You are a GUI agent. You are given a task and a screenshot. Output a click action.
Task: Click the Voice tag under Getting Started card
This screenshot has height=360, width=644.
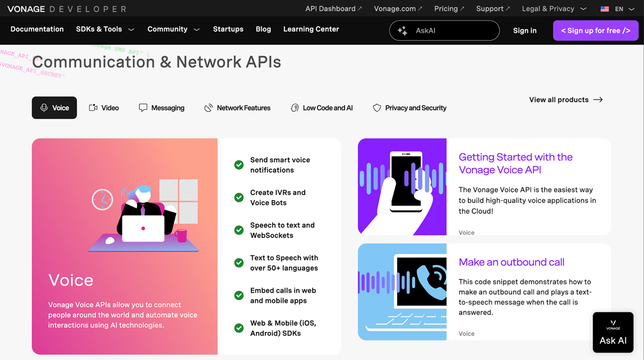(x=466, y=232)
